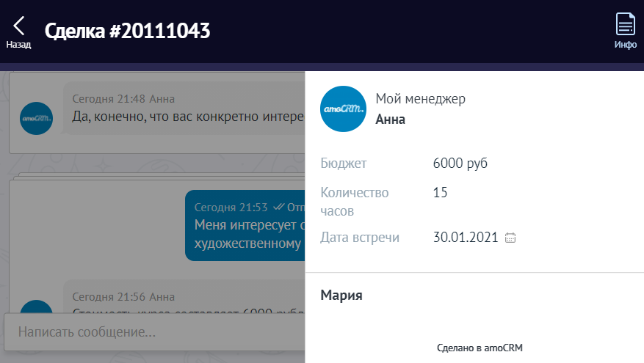644x363 pixels.
Task: Click the Мой менеджер label
Action: (420, 98)
